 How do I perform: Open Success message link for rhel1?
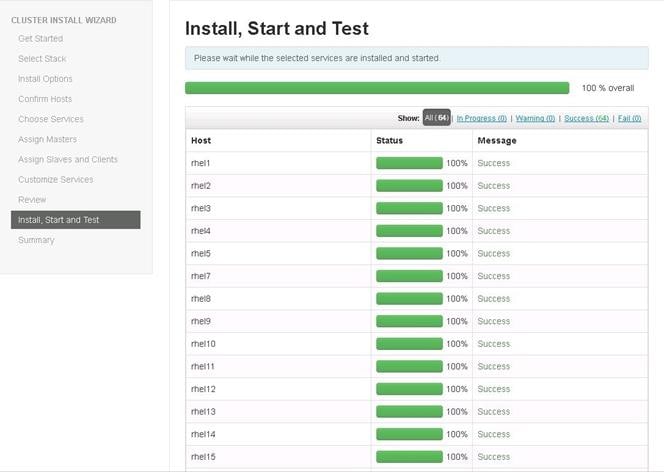[x=493, y=163]
